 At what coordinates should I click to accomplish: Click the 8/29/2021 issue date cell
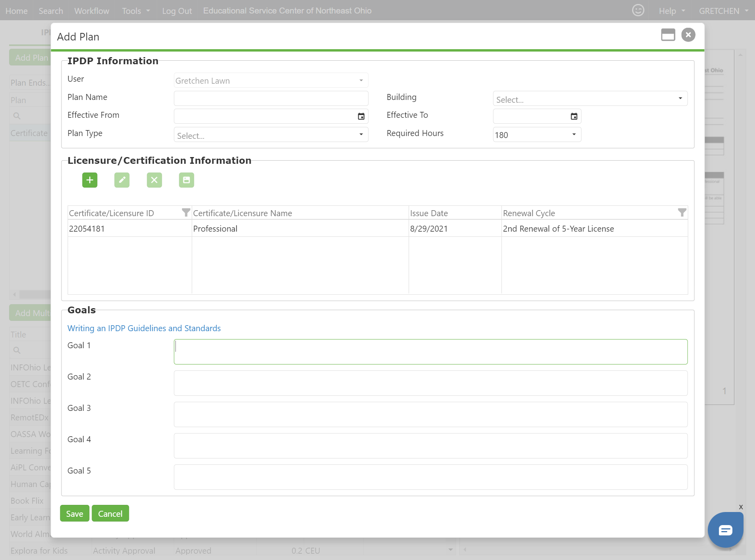click(455, 228)
